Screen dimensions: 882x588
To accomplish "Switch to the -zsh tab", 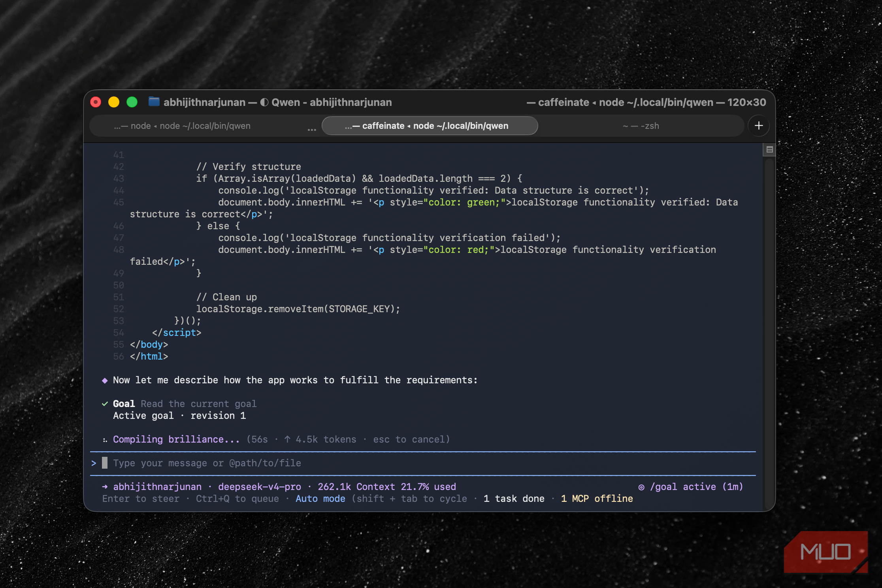I will coord(641,126).
